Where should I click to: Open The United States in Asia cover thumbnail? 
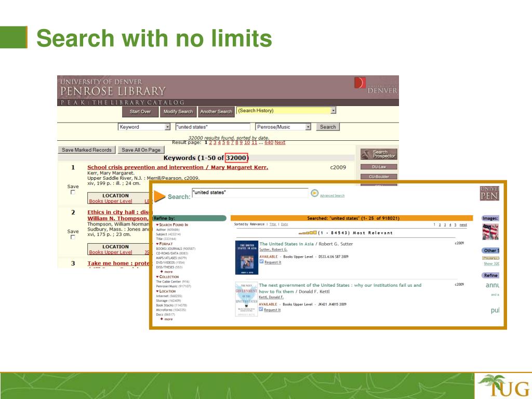[247, 258]
